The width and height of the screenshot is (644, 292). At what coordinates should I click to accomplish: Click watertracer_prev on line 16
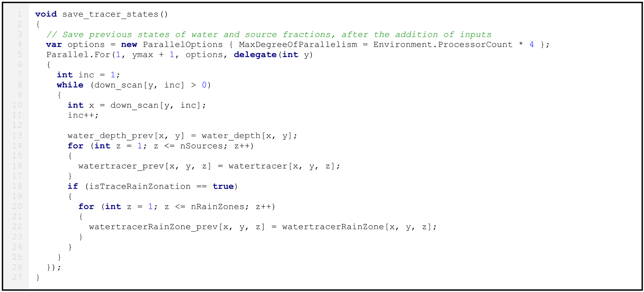(121, 166)
